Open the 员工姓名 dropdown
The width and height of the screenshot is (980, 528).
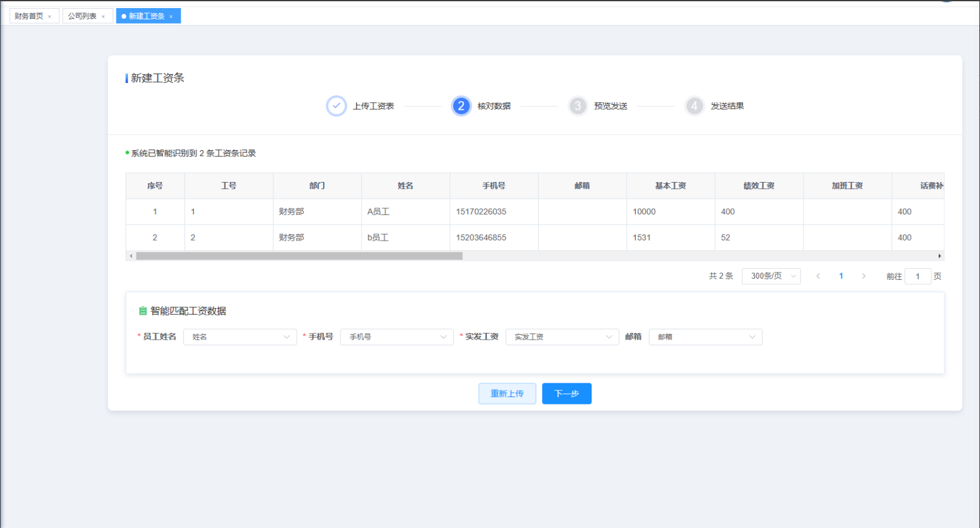pos(239,337)
